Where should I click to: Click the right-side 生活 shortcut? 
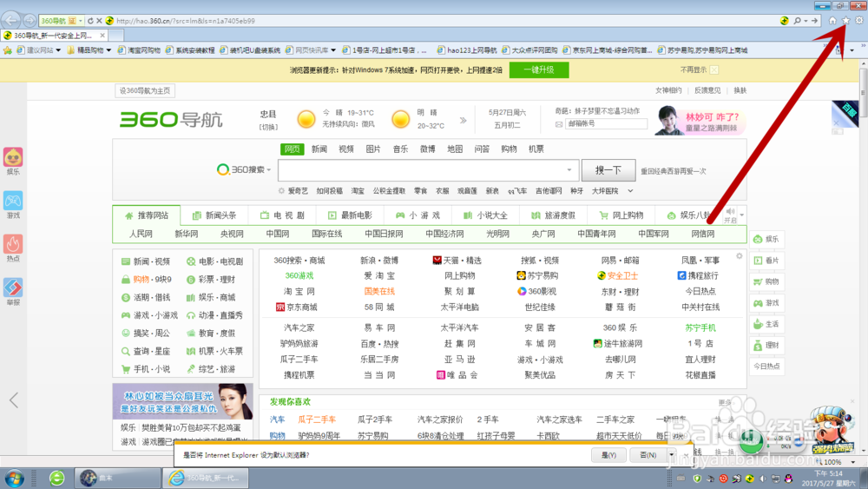tap(766, 324)
